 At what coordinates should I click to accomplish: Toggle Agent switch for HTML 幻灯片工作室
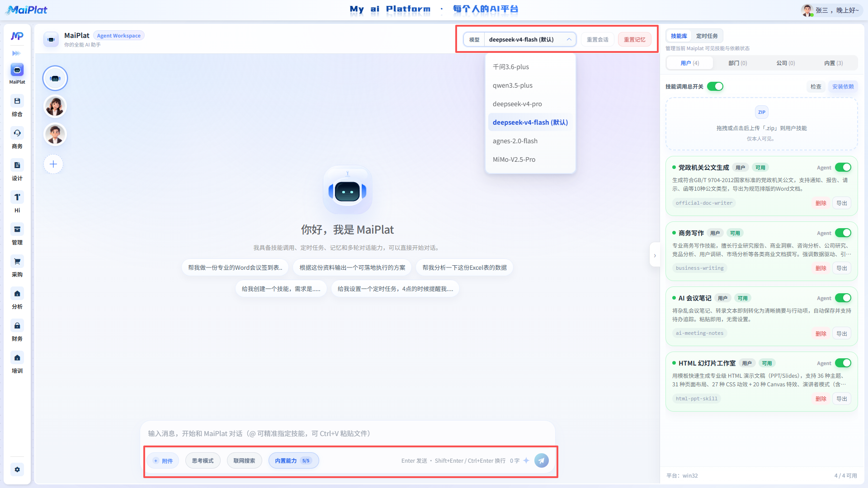pos(843,363)
